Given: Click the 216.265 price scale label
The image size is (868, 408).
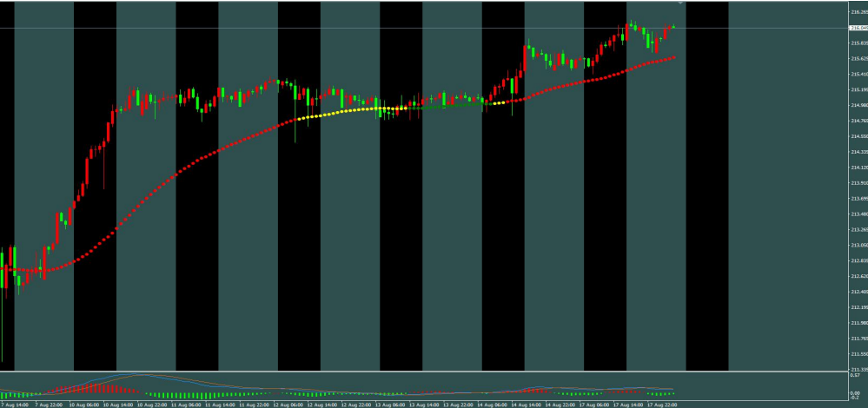Looking at the screenshot, I should 859,11.
